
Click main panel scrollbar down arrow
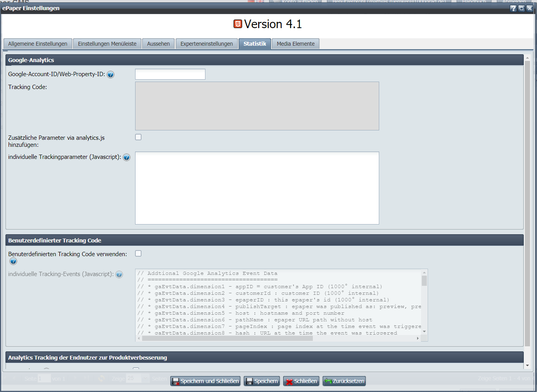tap(527, 365)
